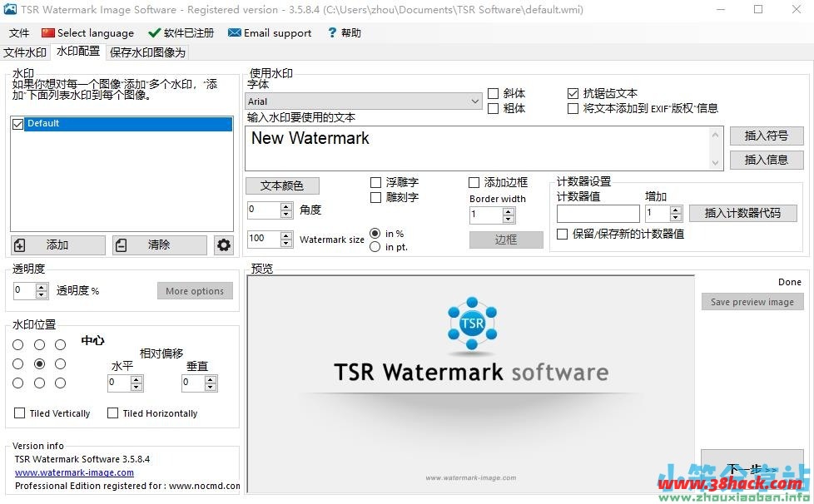Expand the Arial font dropdown
The image size is (814, 504).
tap(474, 101)
